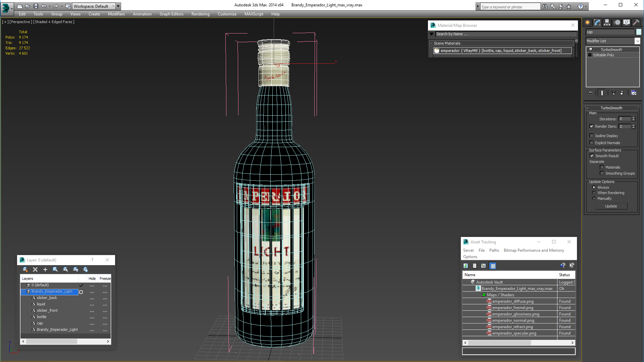Image resolution: width=644 pixels, height=362 pixels.
Task: Switch to the Modify command panel tab
Action: pos(597,22)
